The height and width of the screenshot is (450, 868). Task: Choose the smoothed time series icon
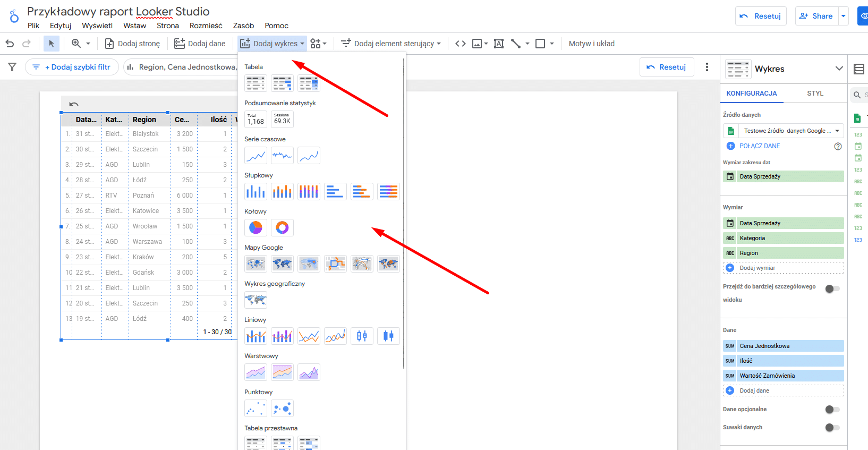point(309,155)
